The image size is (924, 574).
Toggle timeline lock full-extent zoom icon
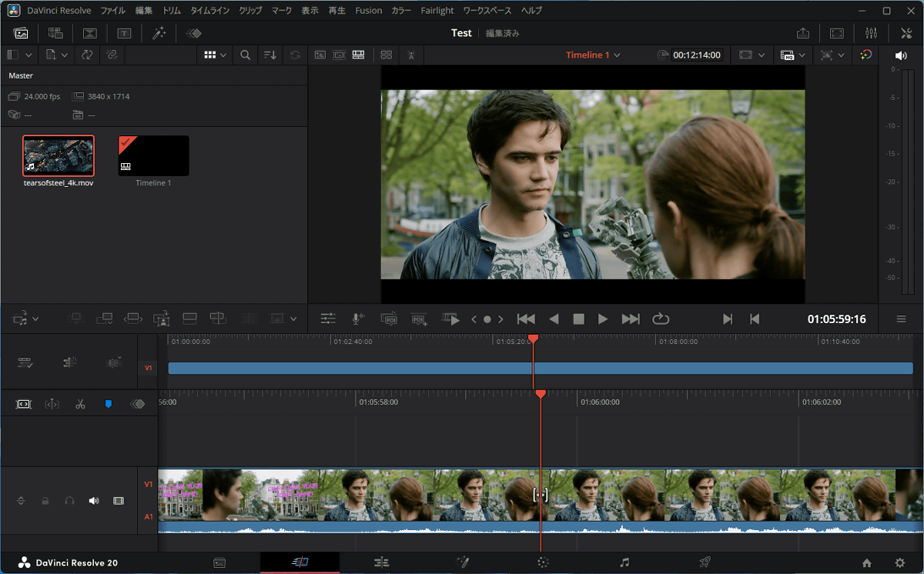tap(24, 404)
